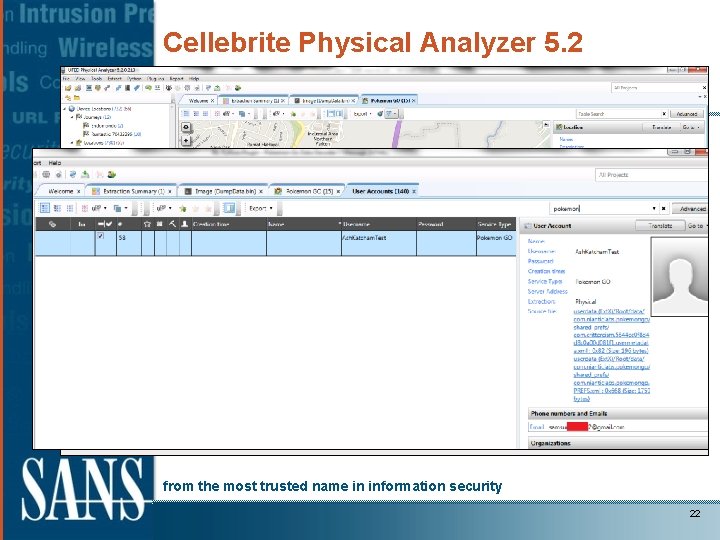The width and height of the screenshot is (720, 540).
Task: Open the table search history dropdown arrow
Action: point(654,208)
